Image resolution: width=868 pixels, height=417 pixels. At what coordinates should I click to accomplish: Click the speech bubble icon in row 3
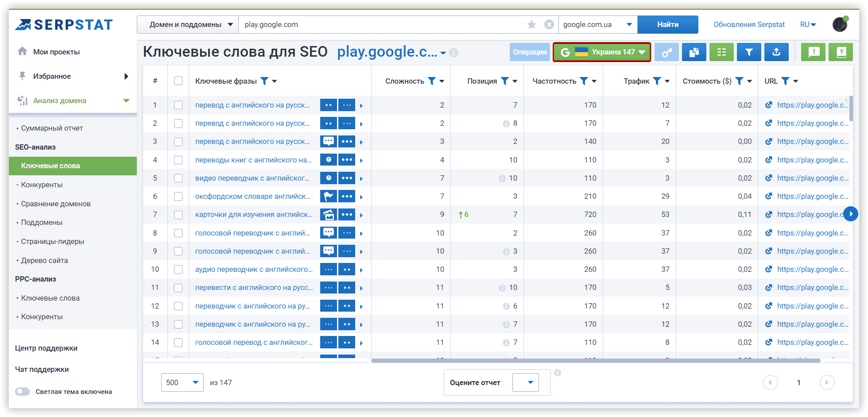point(329,142)
